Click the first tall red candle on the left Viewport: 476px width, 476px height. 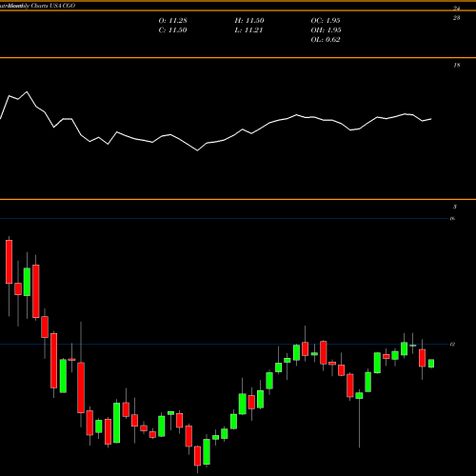pos(9,262)
